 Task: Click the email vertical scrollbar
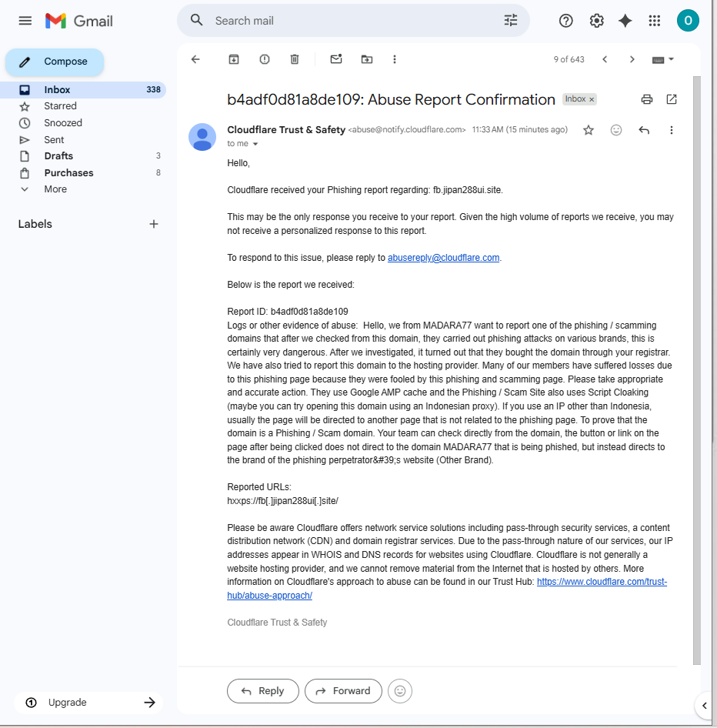coord(696,370)
